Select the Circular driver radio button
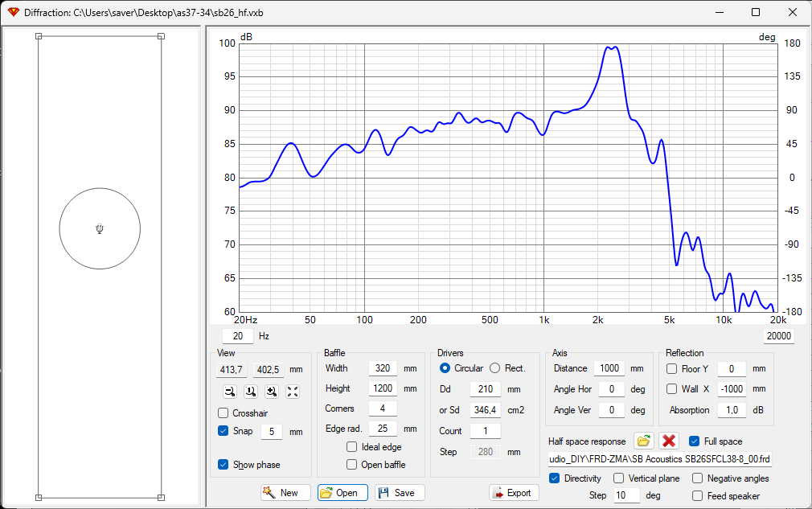812x509 pixels. (x=445, y=368)
